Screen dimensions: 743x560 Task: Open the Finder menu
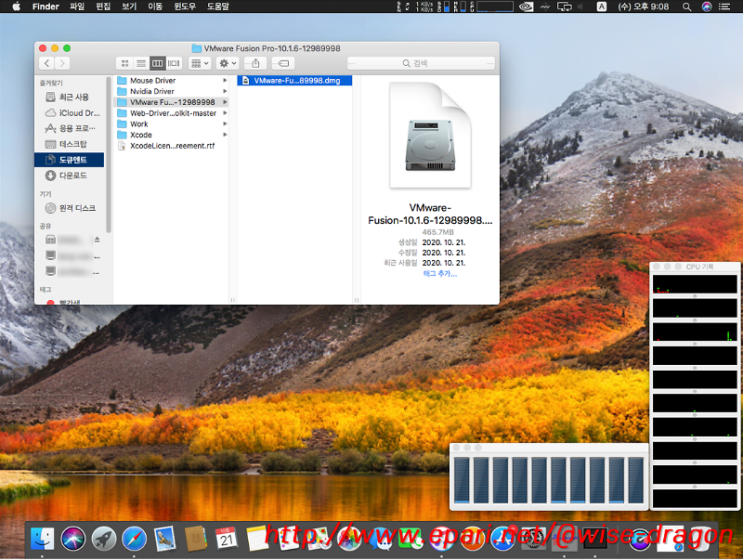(x=46, y=7)
